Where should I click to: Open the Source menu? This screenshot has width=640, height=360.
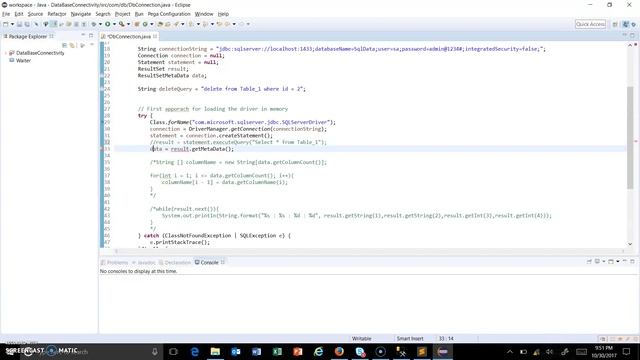35,14
